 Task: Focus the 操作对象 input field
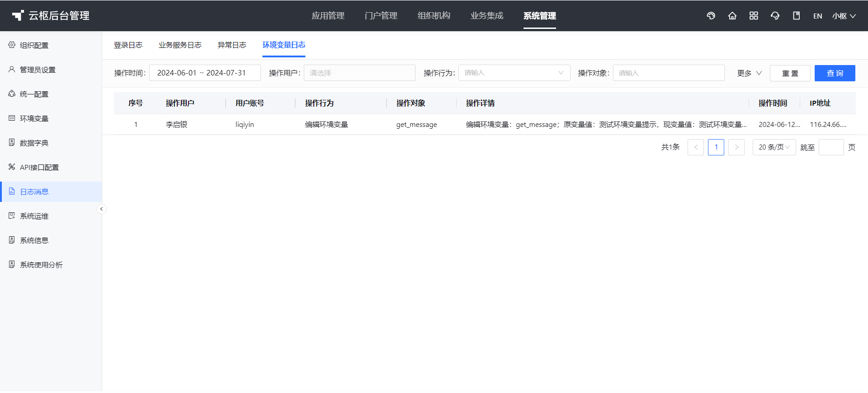pyautogui.click(x=669, y=73)
